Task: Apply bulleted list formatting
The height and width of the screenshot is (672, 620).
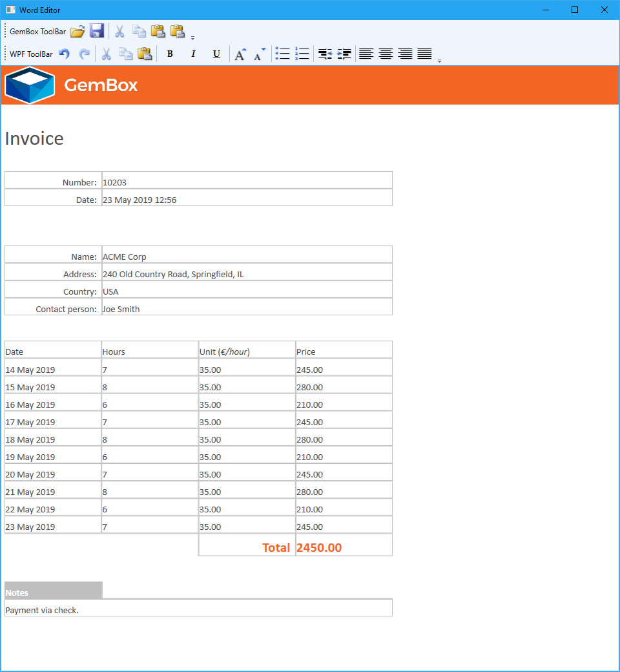Action: [x=282, y=54]
